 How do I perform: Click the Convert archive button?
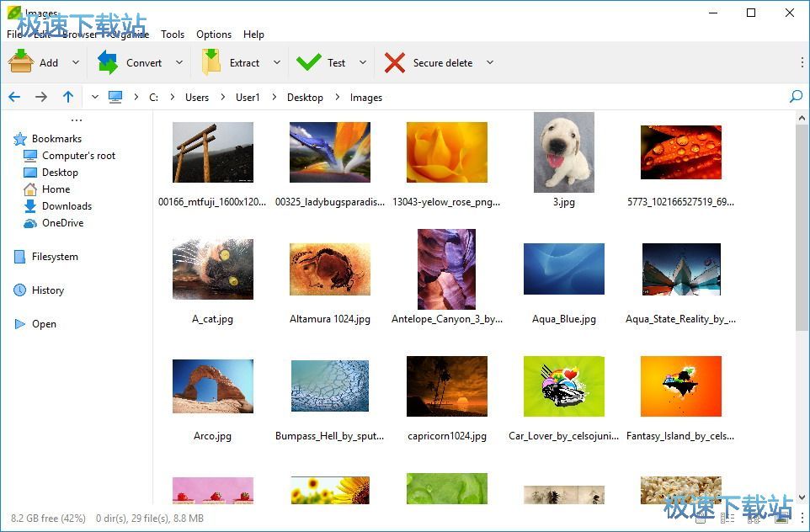130,62
